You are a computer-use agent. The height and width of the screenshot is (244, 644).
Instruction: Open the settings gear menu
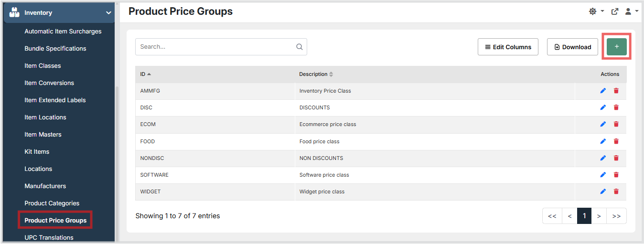pyautogui.click(x=596, y=11)
